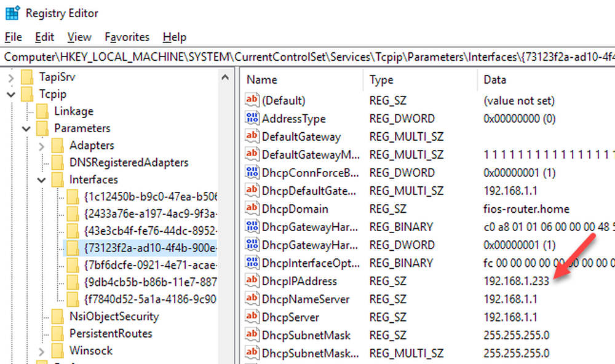
Task: Collapse the Parameters key
Action: pyautogui.click(x=26, y=129)
